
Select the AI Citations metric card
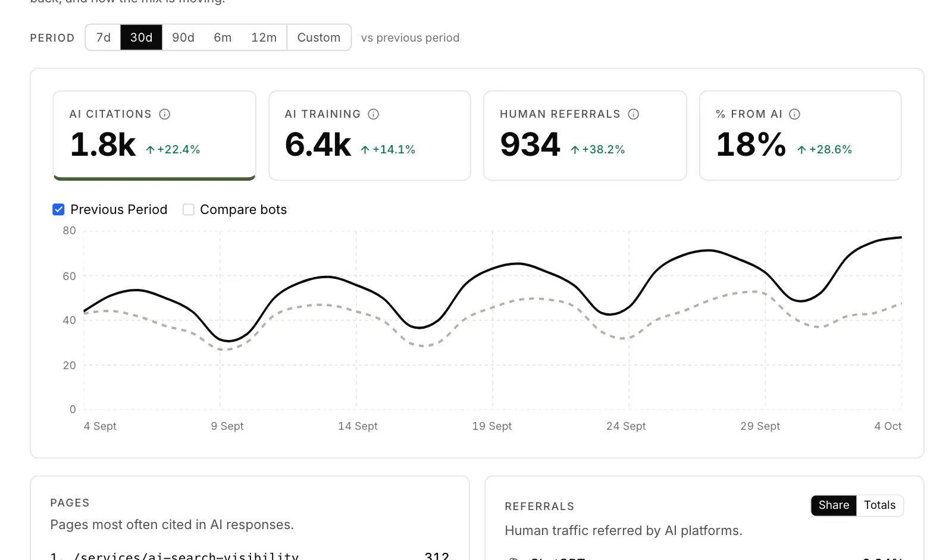pyautogui.click(x=155, y=136)
